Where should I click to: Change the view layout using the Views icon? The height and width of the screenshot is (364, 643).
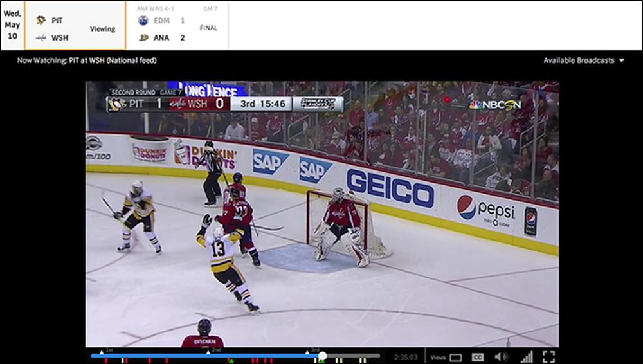[x=456, y=358]
